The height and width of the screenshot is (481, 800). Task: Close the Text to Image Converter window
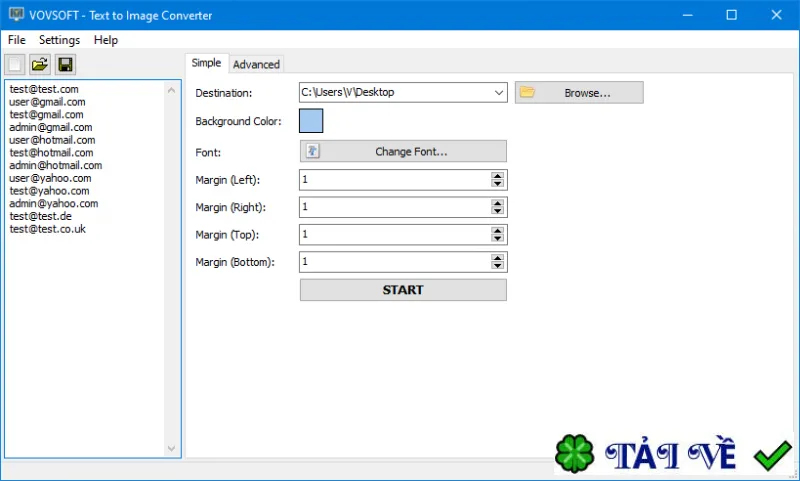[x=776, y=15]
